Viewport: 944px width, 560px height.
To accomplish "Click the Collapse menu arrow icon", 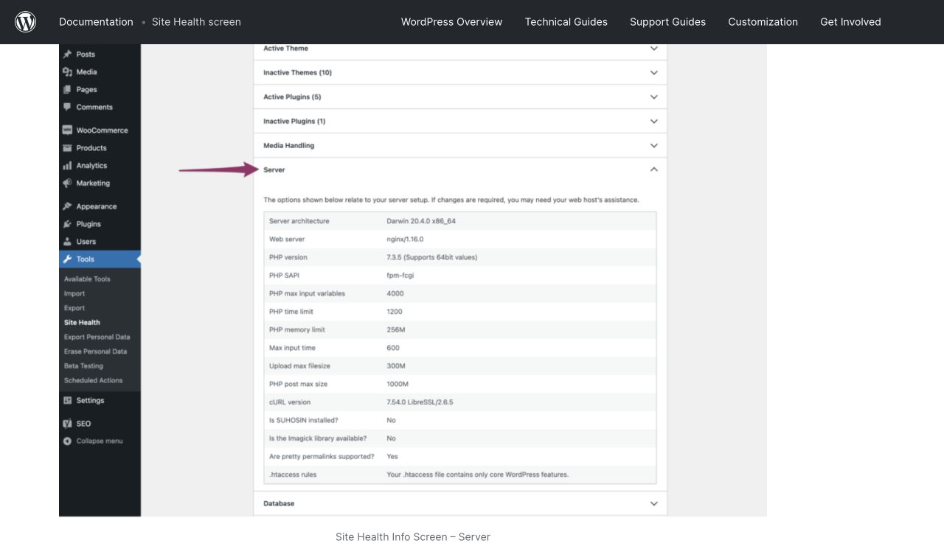I will 67,441.
